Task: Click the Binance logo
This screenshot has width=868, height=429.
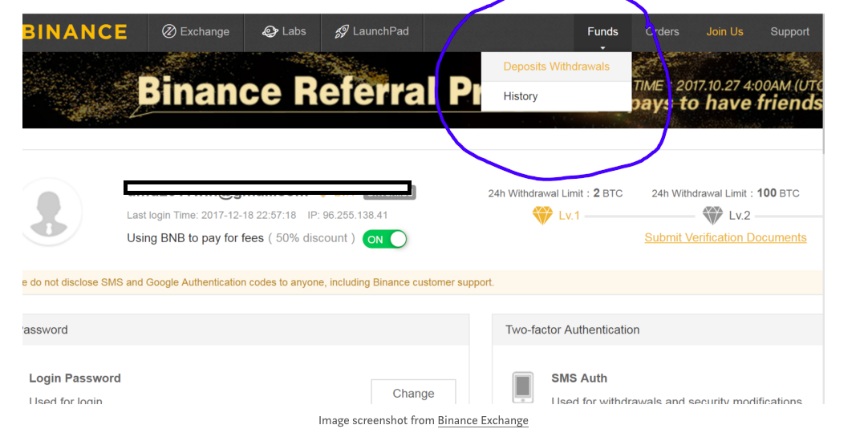Action: tap(75, 31)
